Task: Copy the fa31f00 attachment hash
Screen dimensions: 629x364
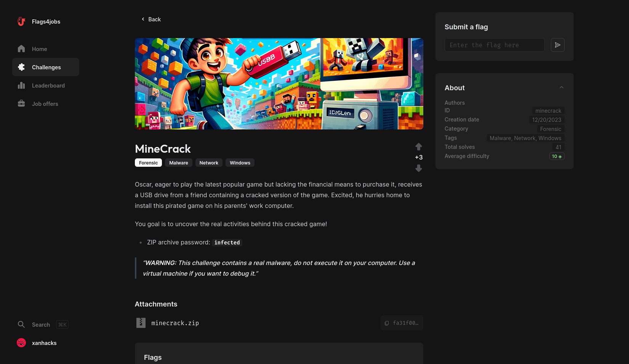Action: point(402,323)
